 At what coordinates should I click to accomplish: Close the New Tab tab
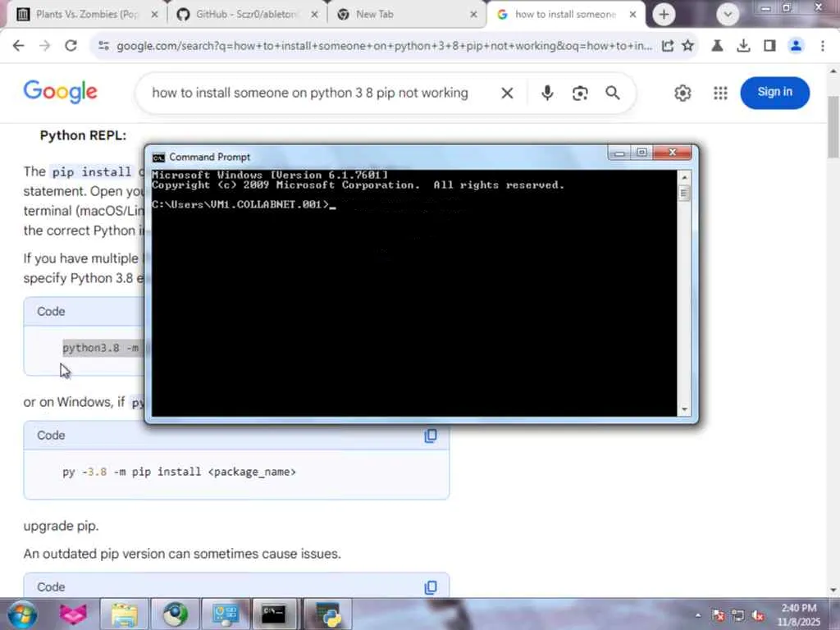click(473, 15)
